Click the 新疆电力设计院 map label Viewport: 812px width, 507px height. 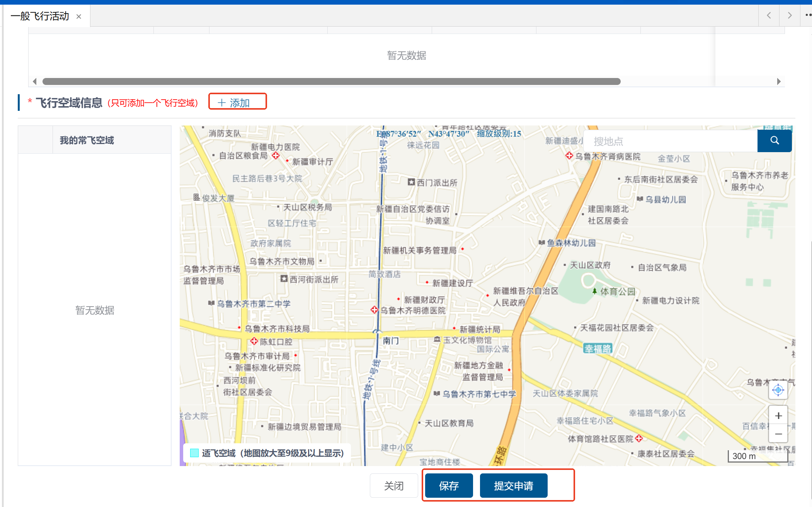(671, 300)
